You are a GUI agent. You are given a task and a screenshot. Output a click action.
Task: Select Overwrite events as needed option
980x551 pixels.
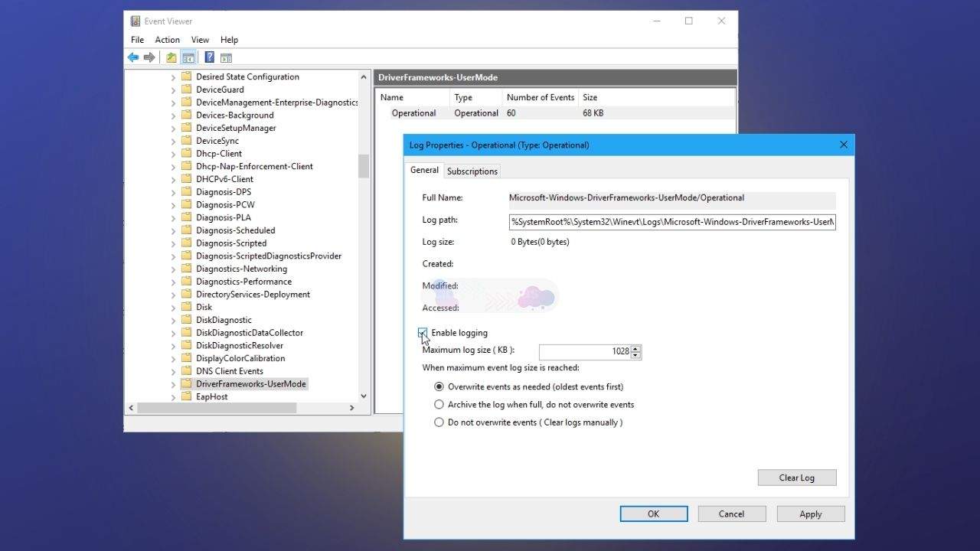click(x=439, y=386)
